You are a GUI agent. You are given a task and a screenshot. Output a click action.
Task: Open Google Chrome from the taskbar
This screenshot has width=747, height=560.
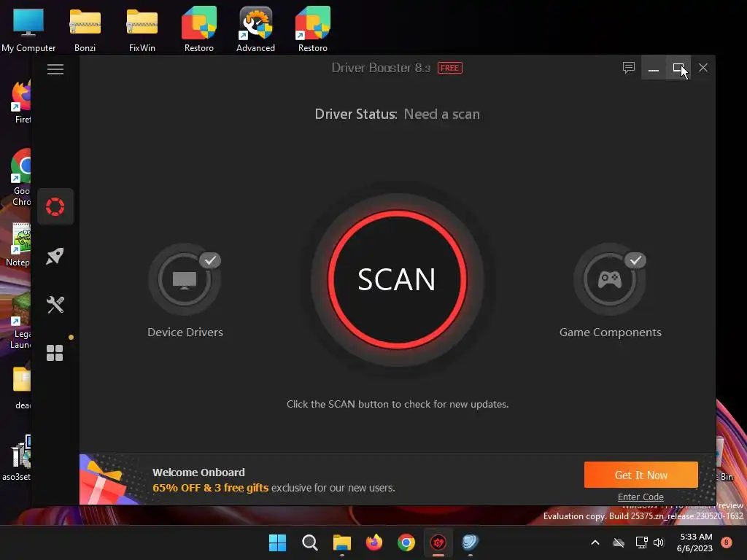(x=406, y=542)
